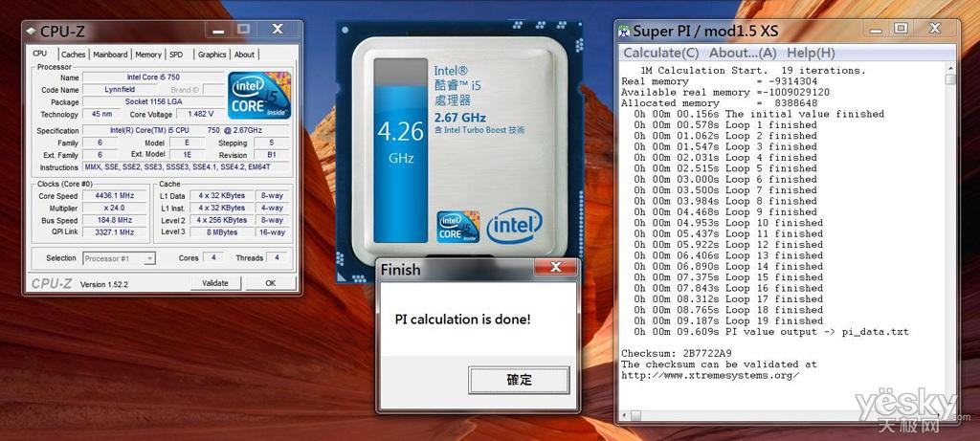The image size is (980, 441).
Task: Minimize the CPU-Z window
Action: 217,30
